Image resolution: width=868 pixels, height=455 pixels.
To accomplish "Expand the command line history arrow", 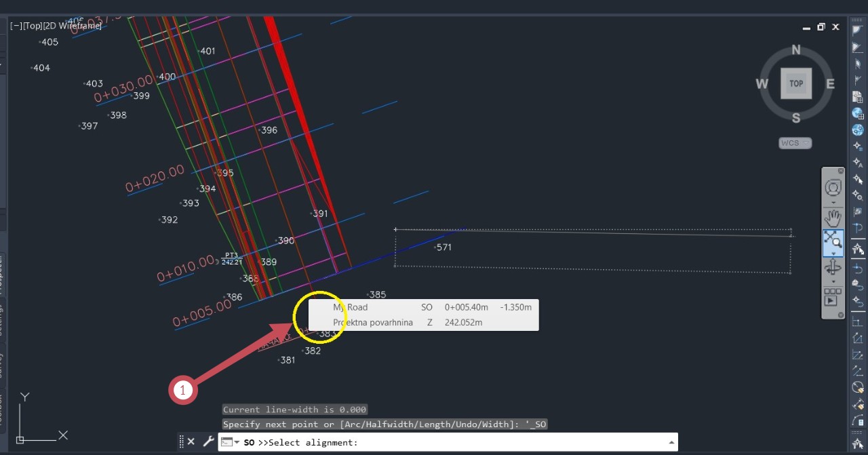I will pyautogui.click(x=671, y=442).
